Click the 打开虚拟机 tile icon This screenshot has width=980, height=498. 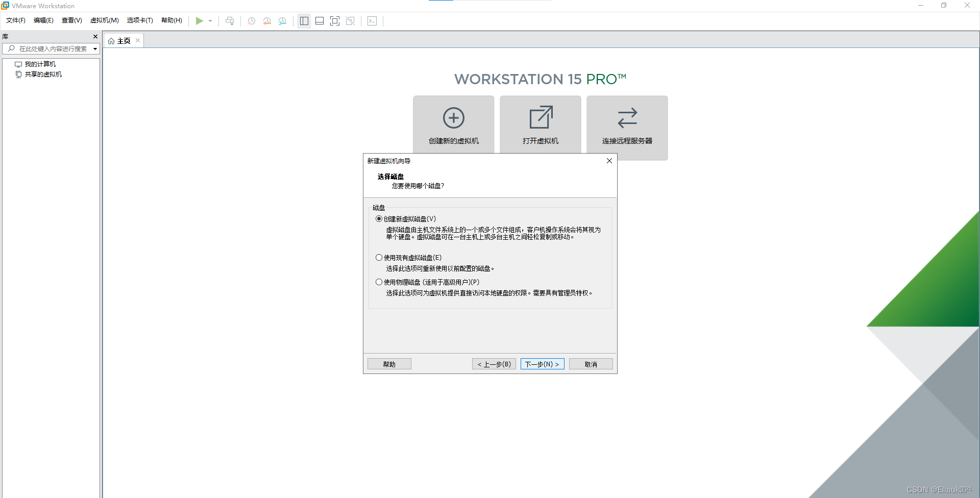click(x=541, y=117)
